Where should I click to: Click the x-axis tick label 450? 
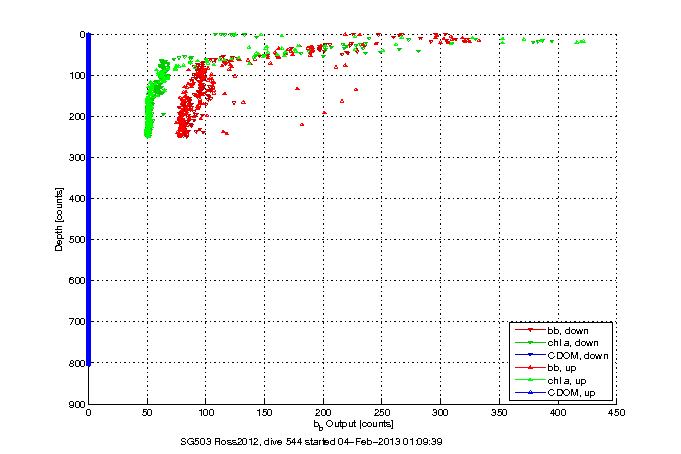(x=616, y=413)
